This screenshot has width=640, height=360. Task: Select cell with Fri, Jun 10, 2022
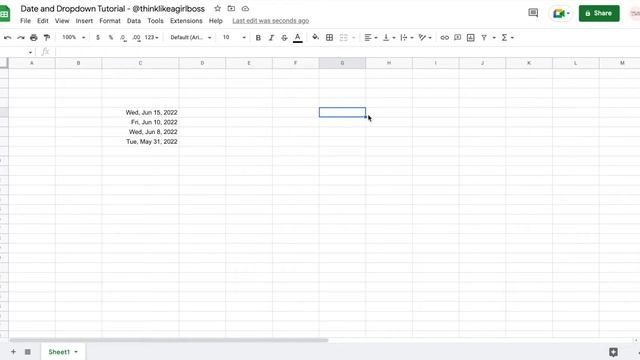click(140, 122)
